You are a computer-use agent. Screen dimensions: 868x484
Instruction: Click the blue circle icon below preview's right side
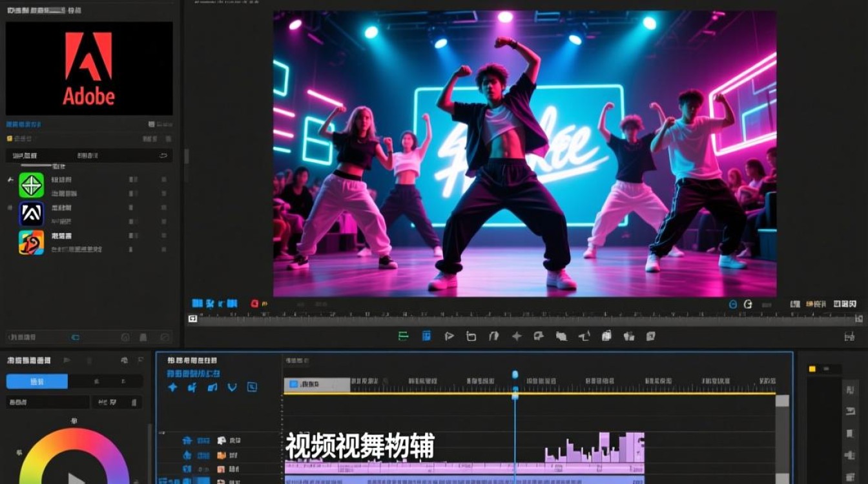tap(732, 304)
